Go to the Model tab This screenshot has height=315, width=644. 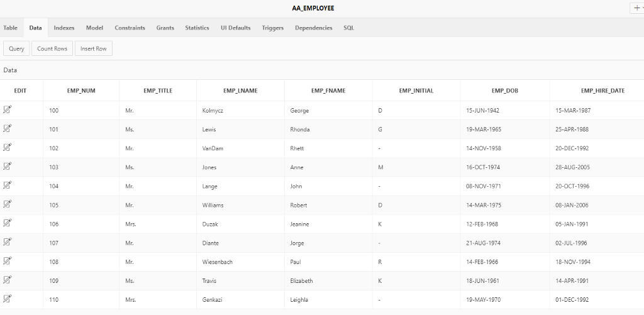coord(94,28)
